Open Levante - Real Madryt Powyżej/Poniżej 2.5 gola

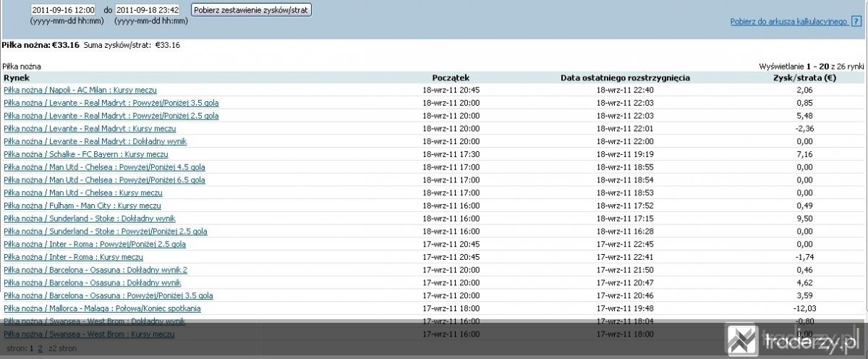coord(111,116)
